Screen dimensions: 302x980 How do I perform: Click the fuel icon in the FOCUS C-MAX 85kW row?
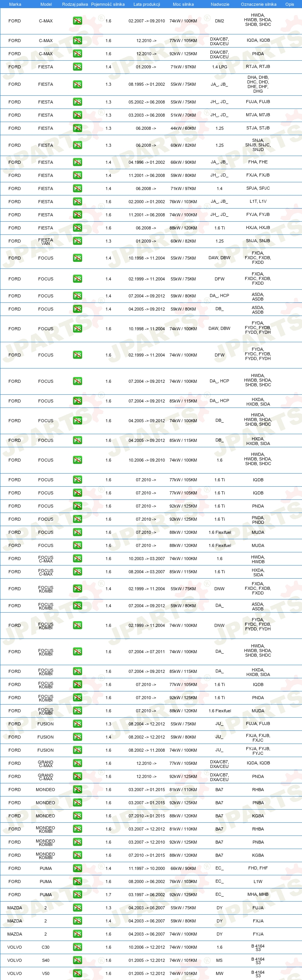point(77,572)
